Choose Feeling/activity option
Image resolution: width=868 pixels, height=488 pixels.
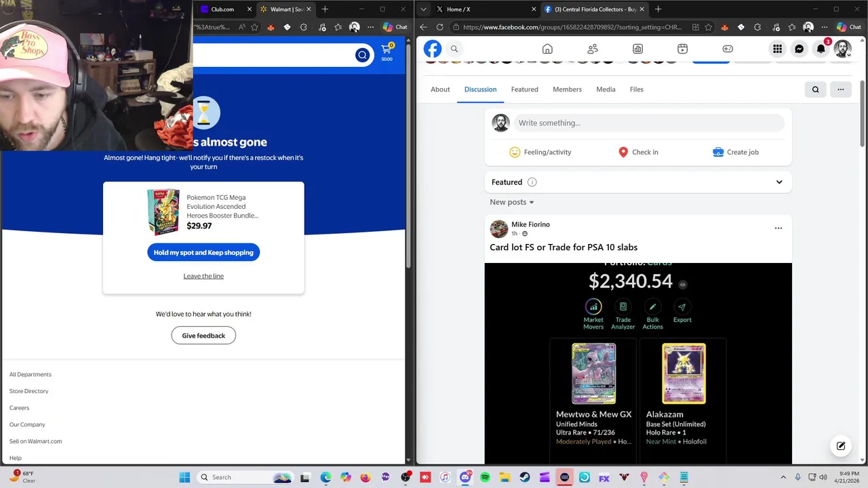(x=540, y=152)
